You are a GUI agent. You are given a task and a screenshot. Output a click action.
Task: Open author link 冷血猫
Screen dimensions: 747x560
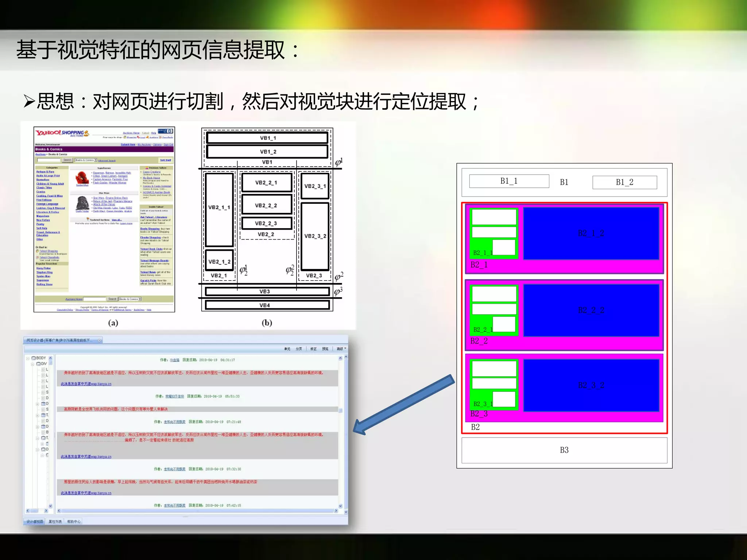click(175, 360)
